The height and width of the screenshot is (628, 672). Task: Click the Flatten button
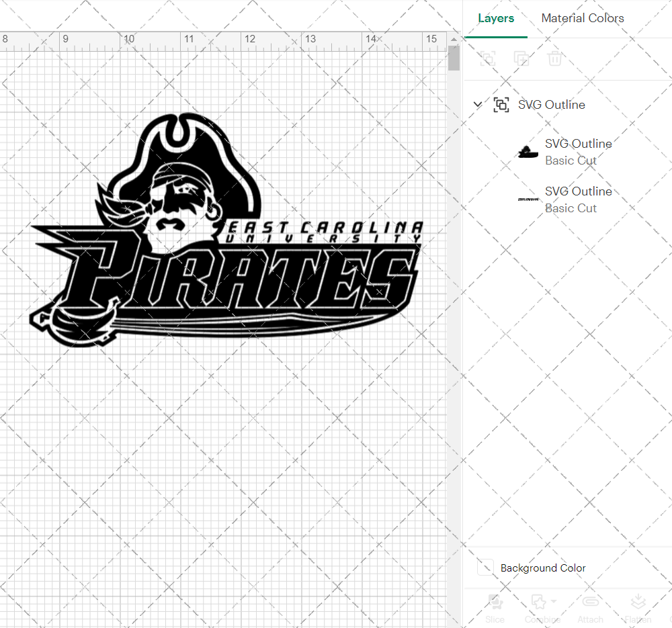638,609
